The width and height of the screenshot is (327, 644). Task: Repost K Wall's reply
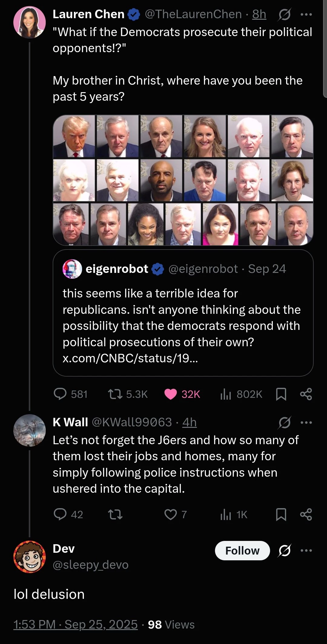(x=115, y=515)
